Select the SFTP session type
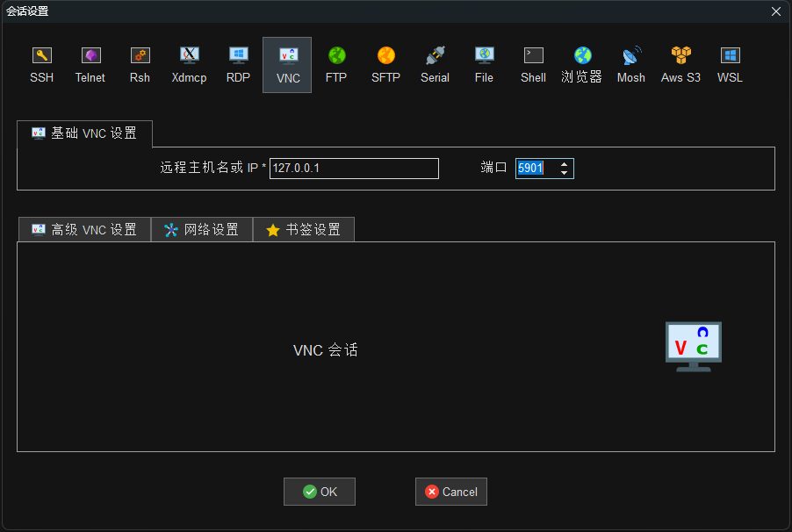The width and height of the screenshot is (792, 532). click(385, 64)
